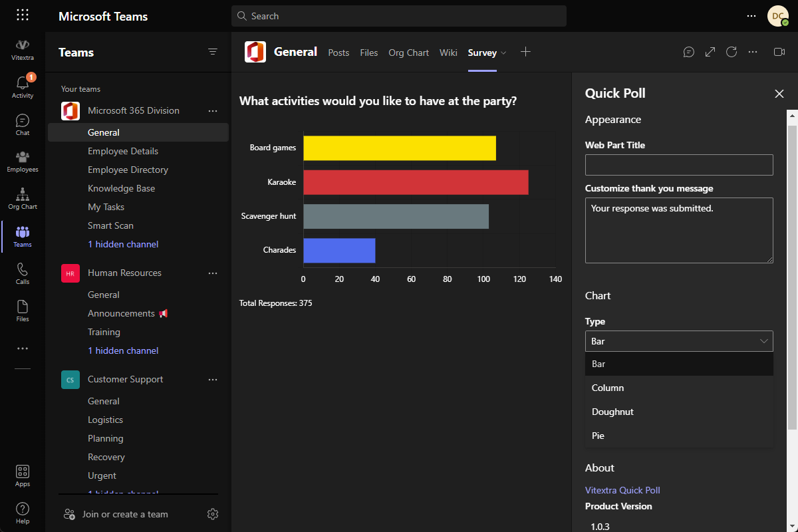The image size is (798, 532).
Task: Start a meeting with the camera icon
Action: pyautogui.click(x=779, y=52)
